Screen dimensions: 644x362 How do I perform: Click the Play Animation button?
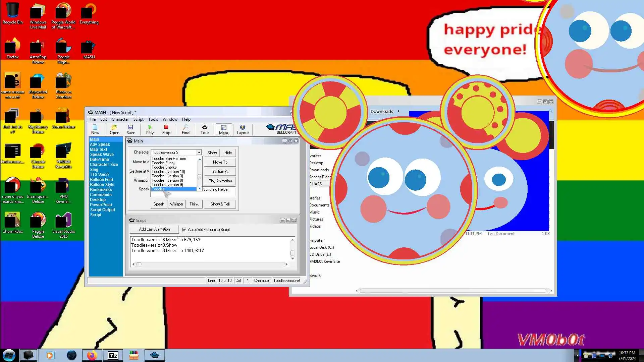coord(220,181)
